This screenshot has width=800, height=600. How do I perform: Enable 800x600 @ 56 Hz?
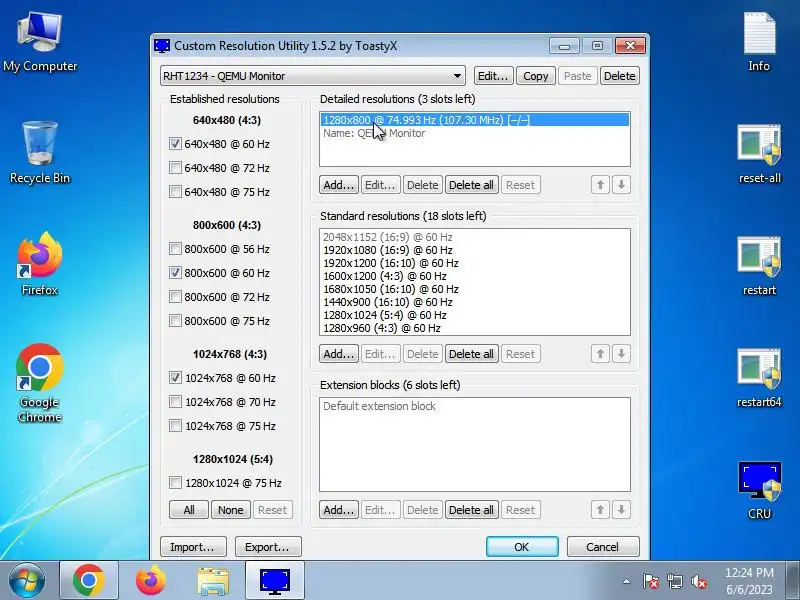click(175, 249)
